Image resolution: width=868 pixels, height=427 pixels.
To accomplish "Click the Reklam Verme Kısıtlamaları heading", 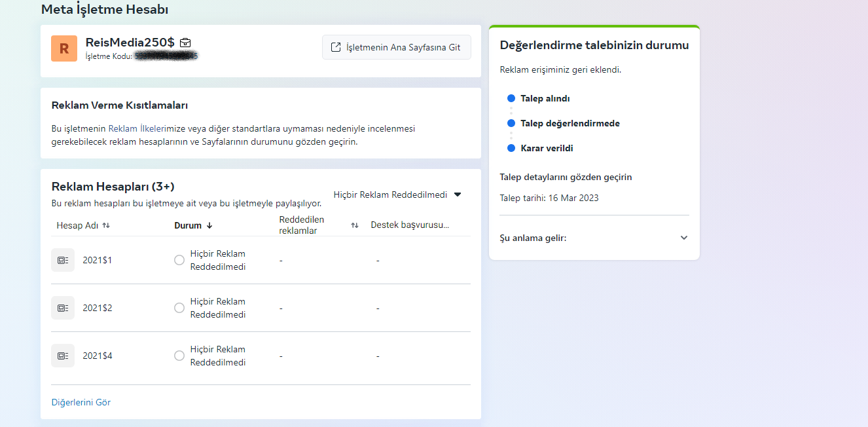I will tap(120, 105).
